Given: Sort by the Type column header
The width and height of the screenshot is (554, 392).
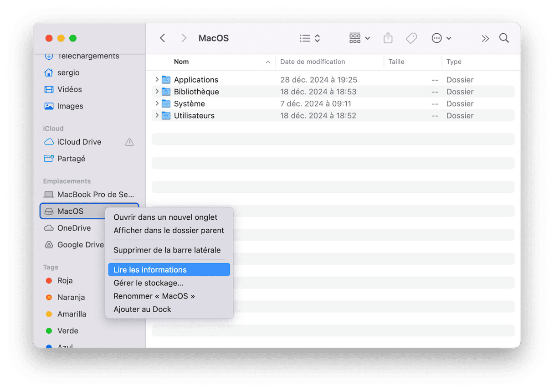Looking at the screenshot, I should coord(454,62).
